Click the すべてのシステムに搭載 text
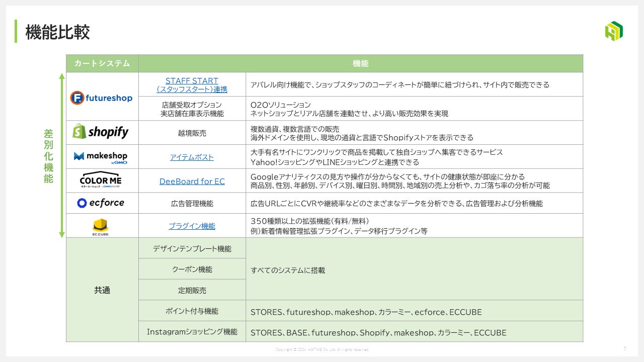 [288, 270]
